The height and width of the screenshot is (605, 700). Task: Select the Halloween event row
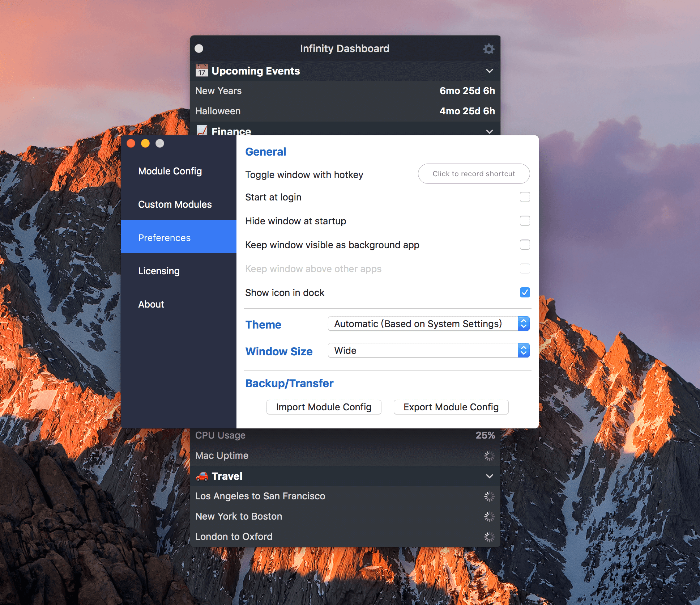coord(345,111)
